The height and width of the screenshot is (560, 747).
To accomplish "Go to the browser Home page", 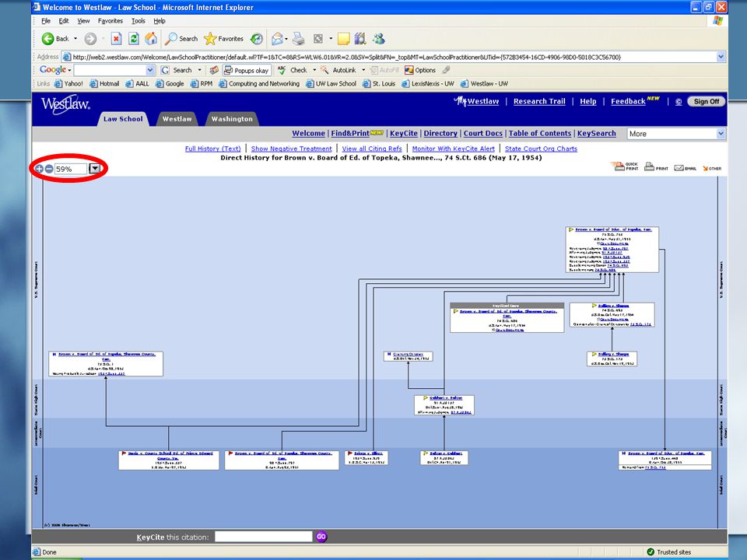I will tap(151, 39).
